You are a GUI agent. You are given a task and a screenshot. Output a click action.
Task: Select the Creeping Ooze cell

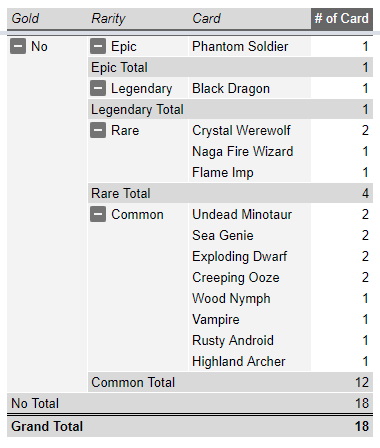coord(250,277)
